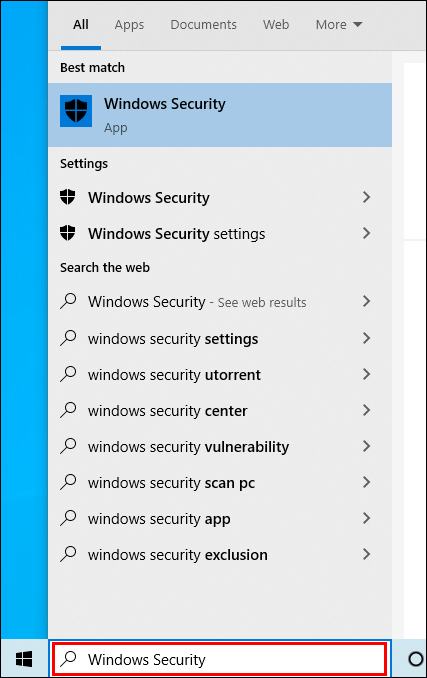Click the Windows Security search input field
The height and width of the screenshot is (678, 427).
[x=219, y=659]
